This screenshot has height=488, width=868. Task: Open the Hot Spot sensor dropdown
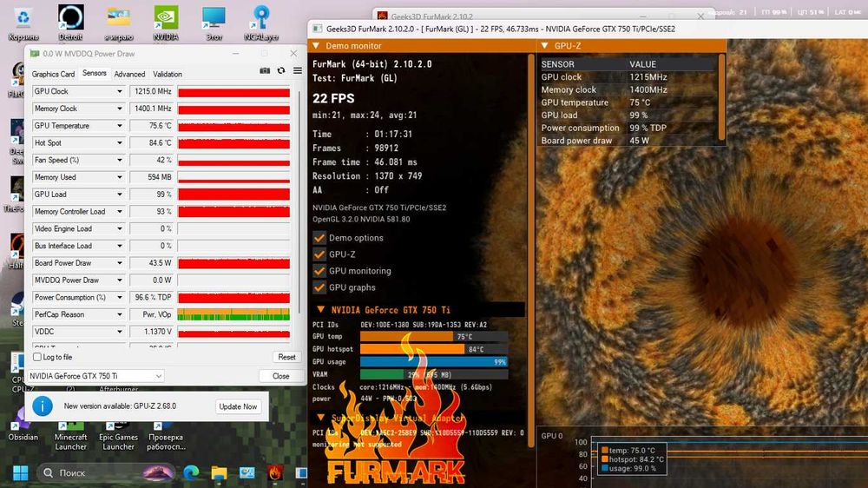point(120,143)
